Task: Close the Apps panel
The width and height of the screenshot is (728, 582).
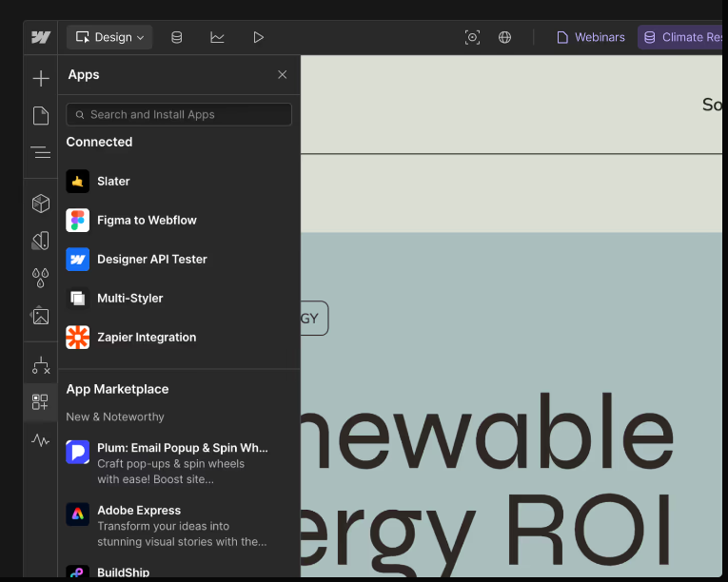Action: pyautogui.click(x=282, y=75)
